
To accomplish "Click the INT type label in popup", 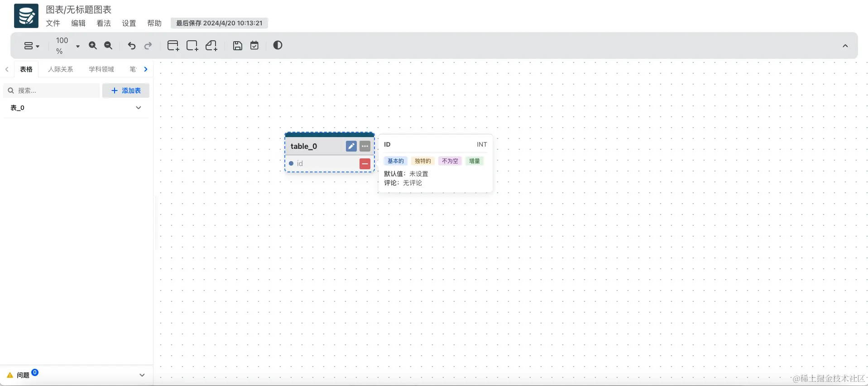I will tap(482, 144).
